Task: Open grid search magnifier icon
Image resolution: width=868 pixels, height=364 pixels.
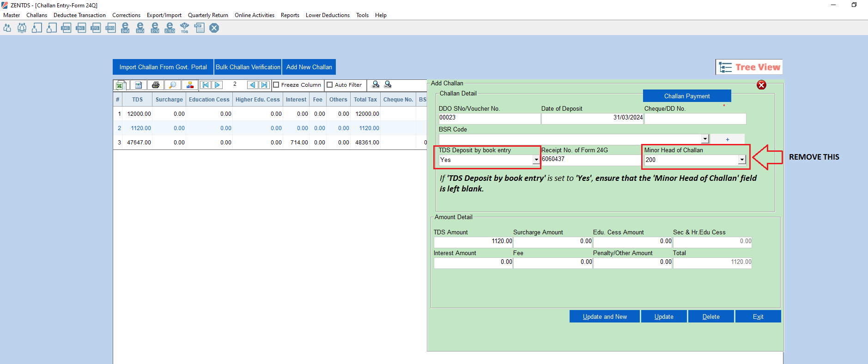Action: click(172, 85)
